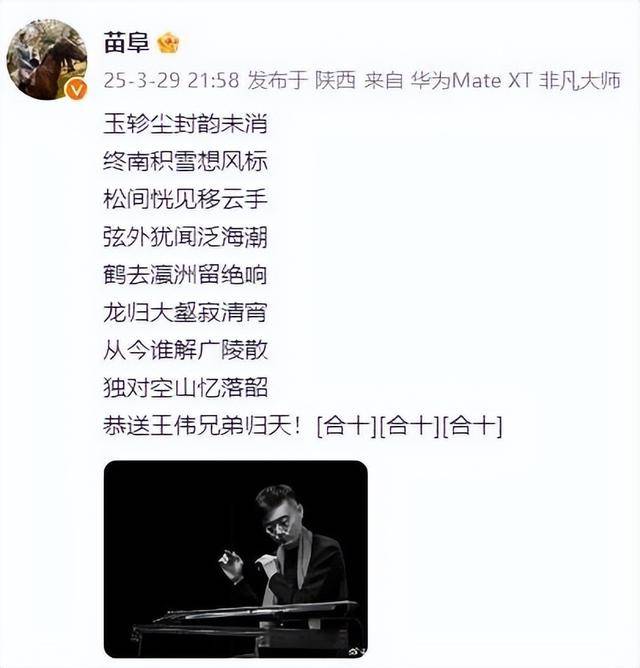Image resolution: width=640 pixels, height=668 pixels.
Task: Click the line 从今谁解广陵散
Action: [185, 350]
